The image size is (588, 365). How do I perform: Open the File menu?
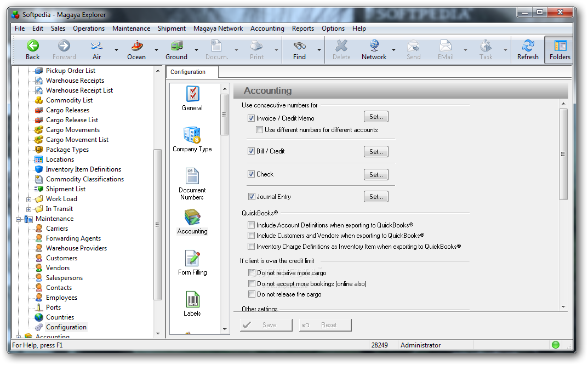pyautogui.click(x=20, y=28)
